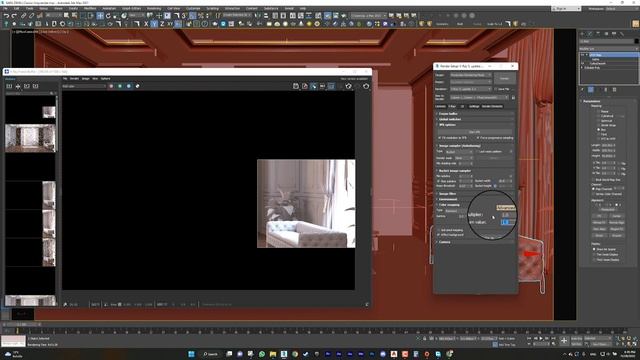Image resolution: width=640 pixels, height=360 pixels.
Task: Toggle red channel in frame buffer
Action: point(111,86)
